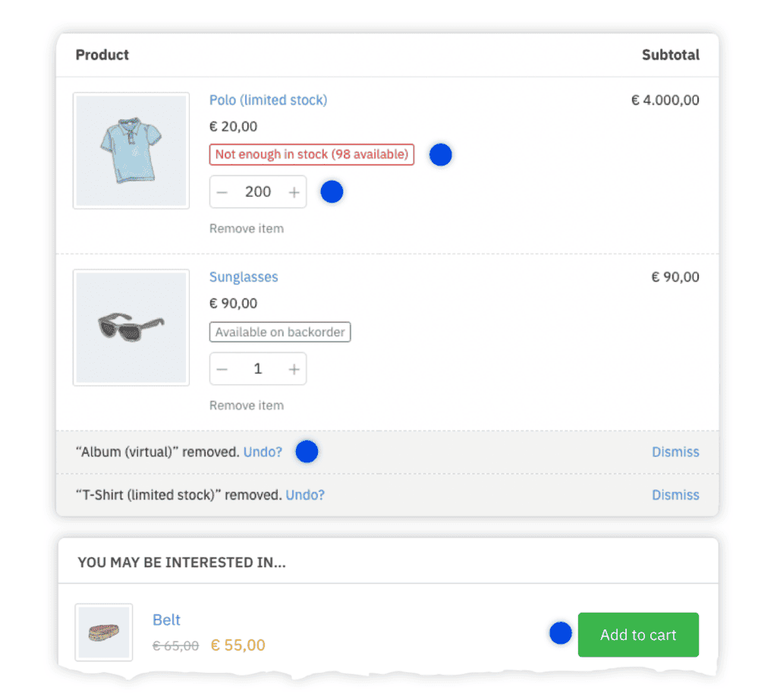Open the Sunglasses product page
The width and height of the screenshot is (777, 700).
243,276
